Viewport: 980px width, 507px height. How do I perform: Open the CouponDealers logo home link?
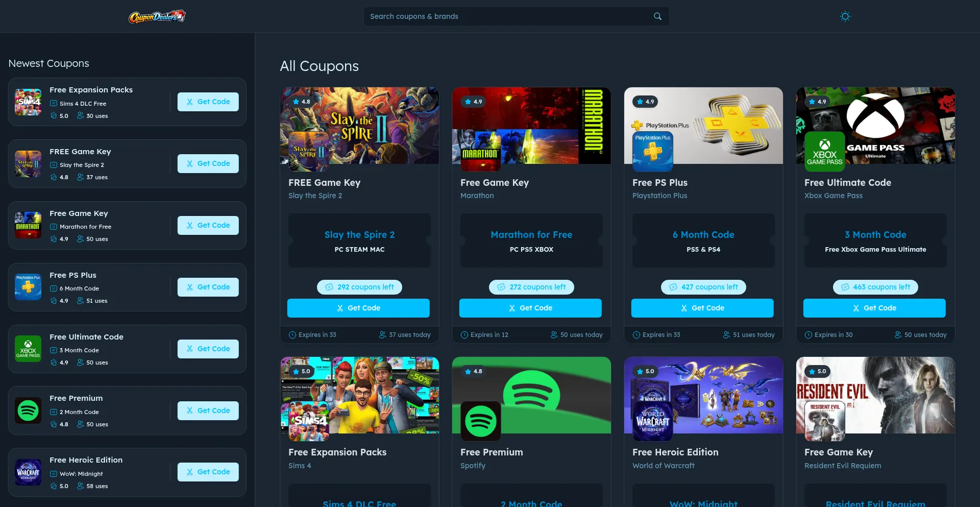157,16
